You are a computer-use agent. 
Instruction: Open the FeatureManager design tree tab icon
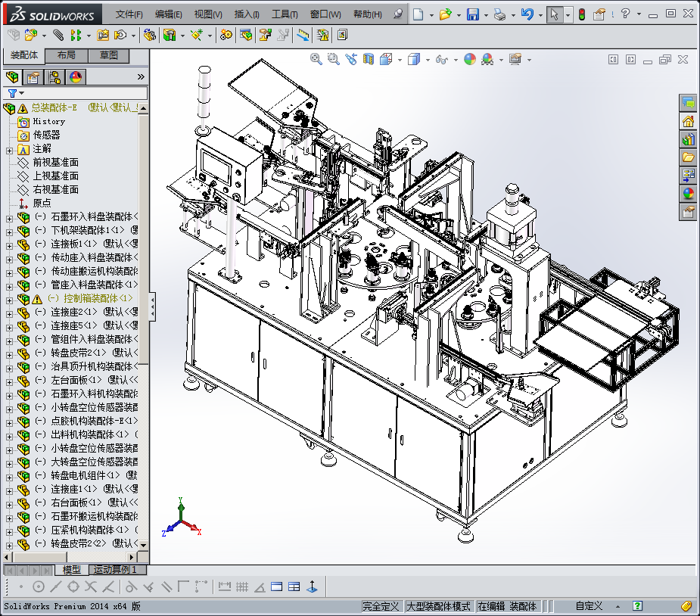(13, 77)
